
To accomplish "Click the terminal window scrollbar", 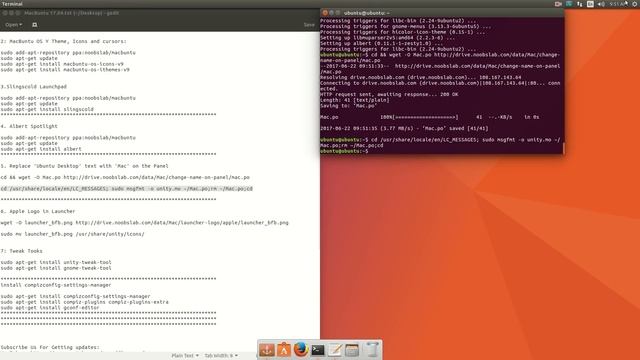I will pos(563,149).
